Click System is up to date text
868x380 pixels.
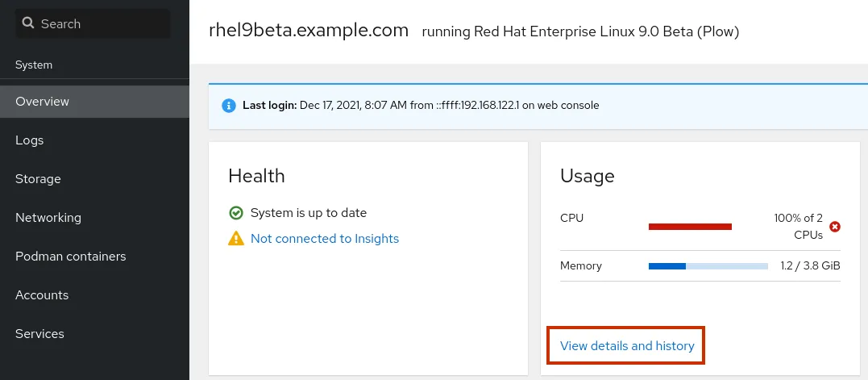pyautogui.click(x=309, y=213)
